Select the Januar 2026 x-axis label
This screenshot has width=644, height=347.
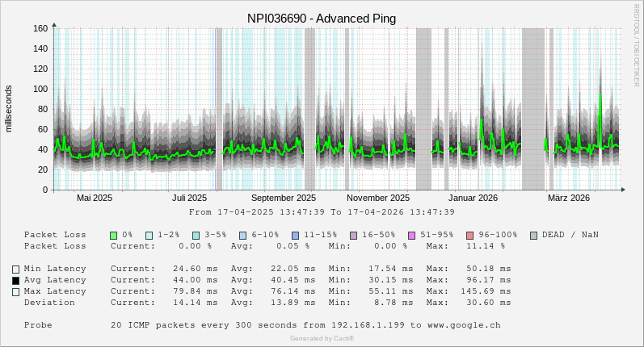[x=473, y=198]
